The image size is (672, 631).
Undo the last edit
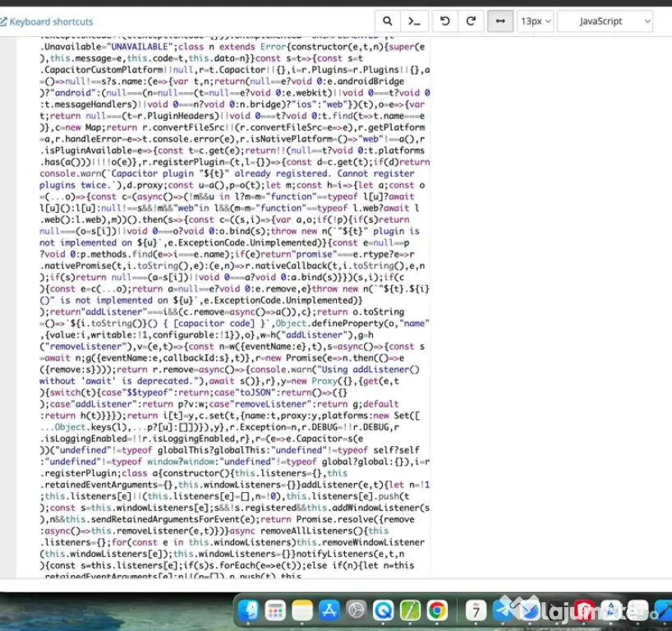[x=445, y=21]
